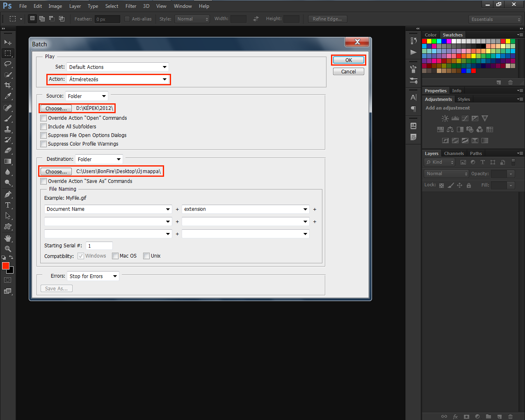Click OK to run the batch

pyautogui.click(x=348, y=60)
